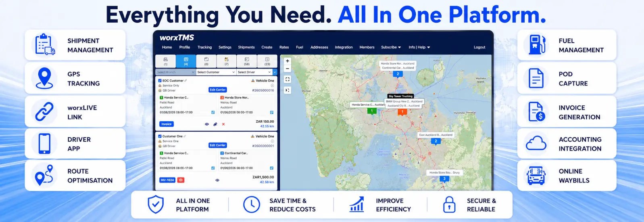Image resolution: width=644 pixels, height=222 pixels.
Task: Uncheck the Customer One shipment checkbox
Action: (x=160, y=136)
